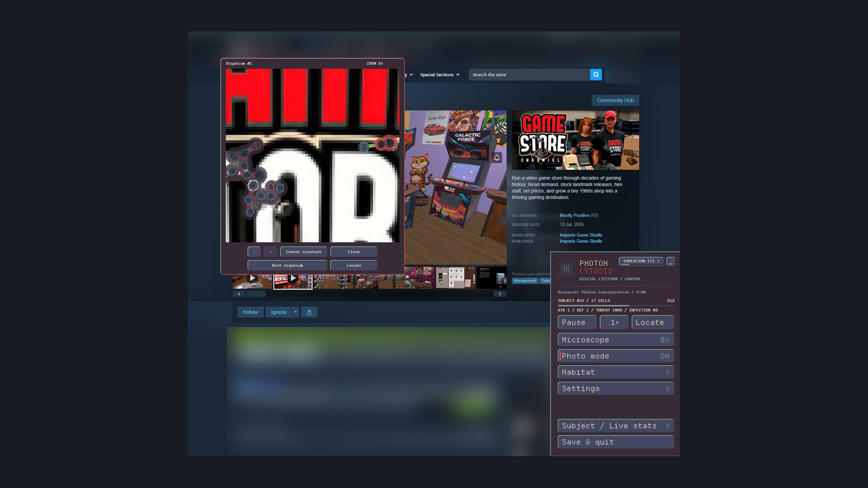The height and width of the screenshot is (488, 868).
Task: Click the notification bell icon on the screenshot
Action: 497,158
